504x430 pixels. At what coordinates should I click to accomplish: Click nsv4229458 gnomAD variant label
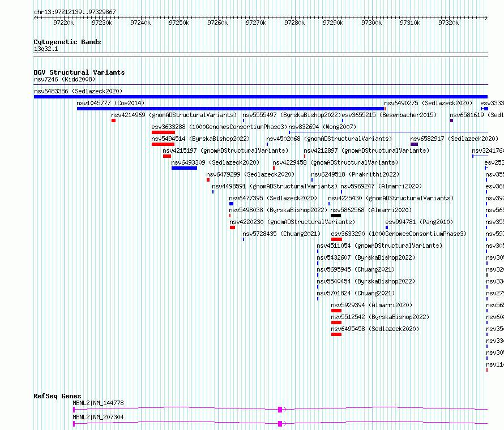tap(335, 162)
